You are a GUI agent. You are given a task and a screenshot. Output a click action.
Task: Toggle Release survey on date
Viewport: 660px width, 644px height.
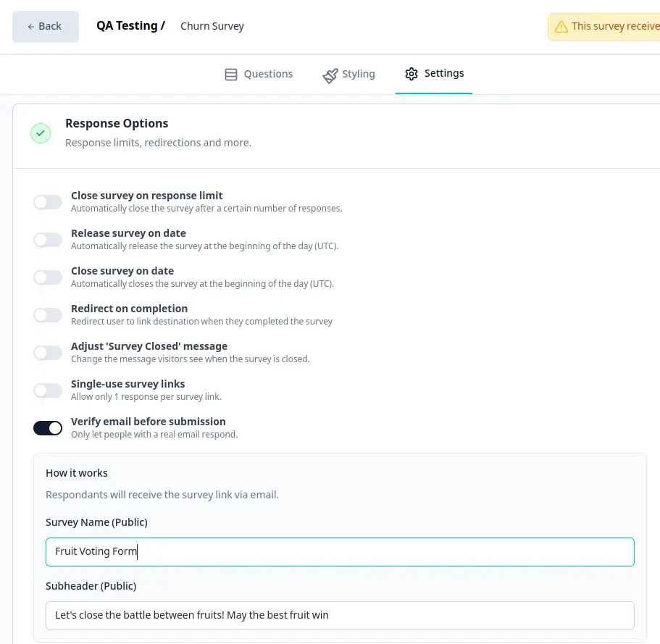coord(48,240)
